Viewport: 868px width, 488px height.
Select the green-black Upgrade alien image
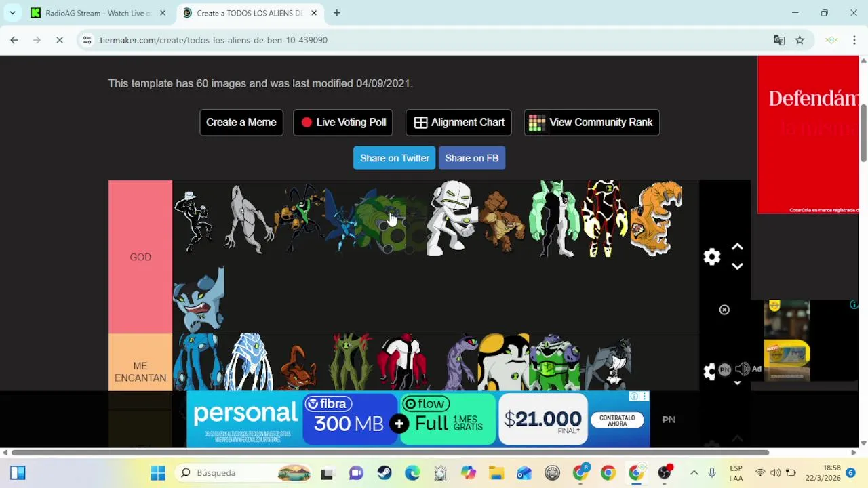[x=555, y=218]
